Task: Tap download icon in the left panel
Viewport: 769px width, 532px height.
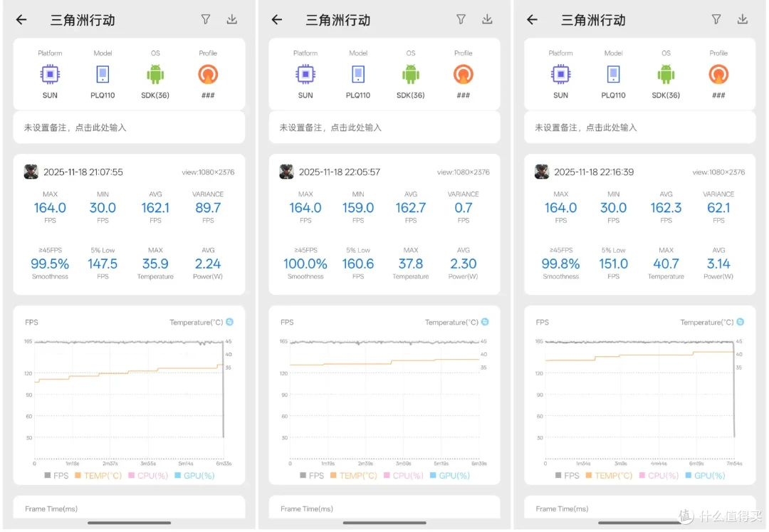Action: [x=232, y=19]
